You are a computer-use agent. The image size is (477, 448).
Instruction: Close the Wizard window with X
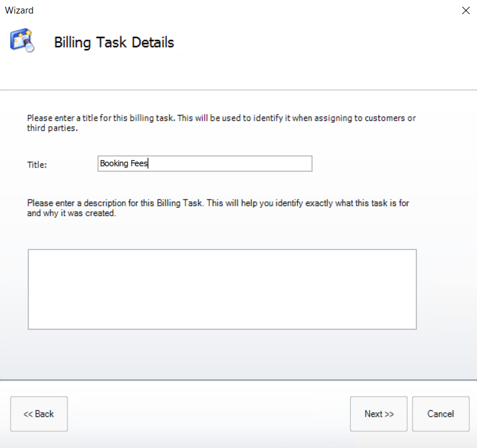pyautogui.click(x=465, y=10)
